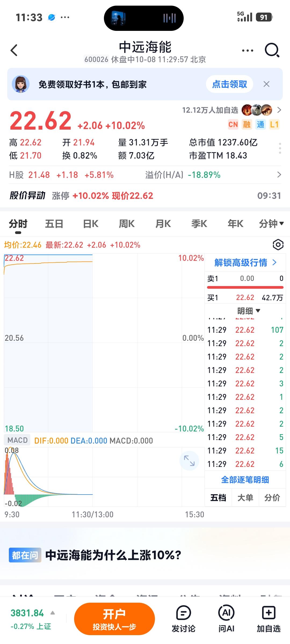Tap the 溢价(H/A) -18.89% value
Viewport: 290px width, 644px height.
pyautogui.click(x=183, y=175)
